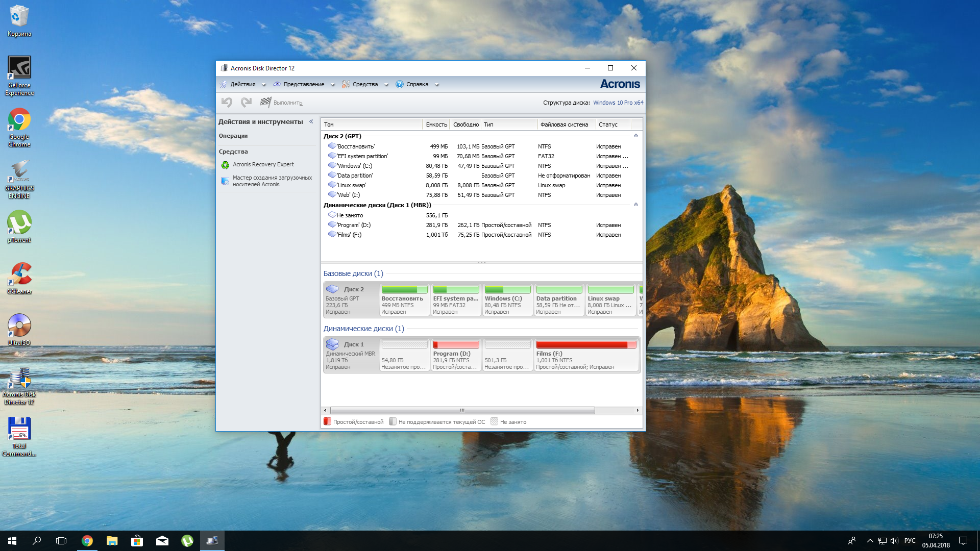Click scrollbar right arrow in disk map
The image size is (980, 551).
coord(638,410)
